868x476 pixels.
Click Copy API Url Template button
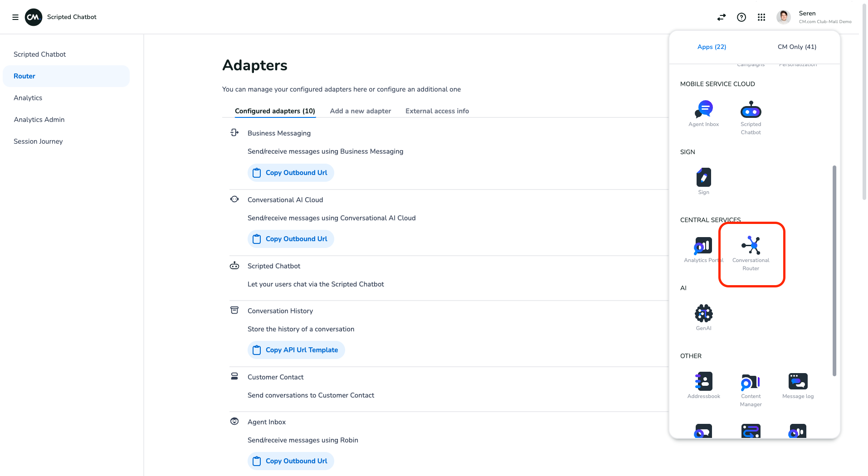coord(296,350)
